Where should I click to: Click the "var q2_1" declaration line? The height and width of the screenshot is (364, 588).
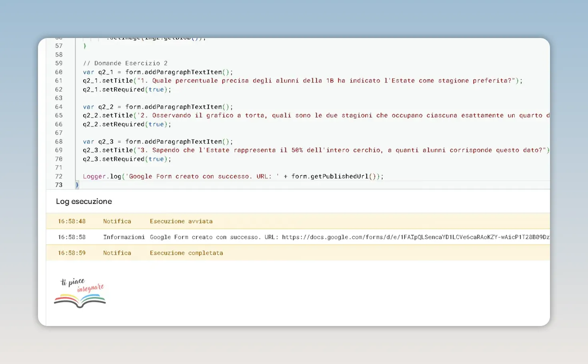coord(158,72)
